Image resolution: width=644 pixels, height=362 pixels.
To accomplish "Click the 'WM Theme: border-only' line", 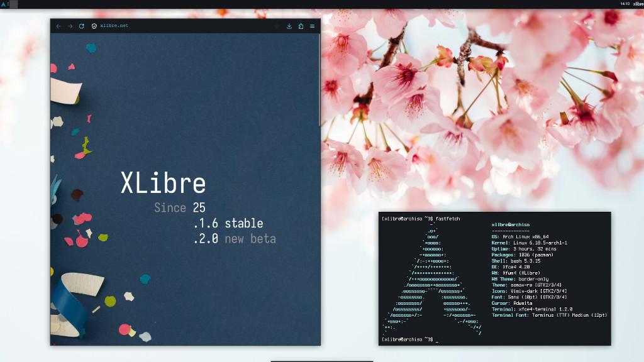I will 520,279.
